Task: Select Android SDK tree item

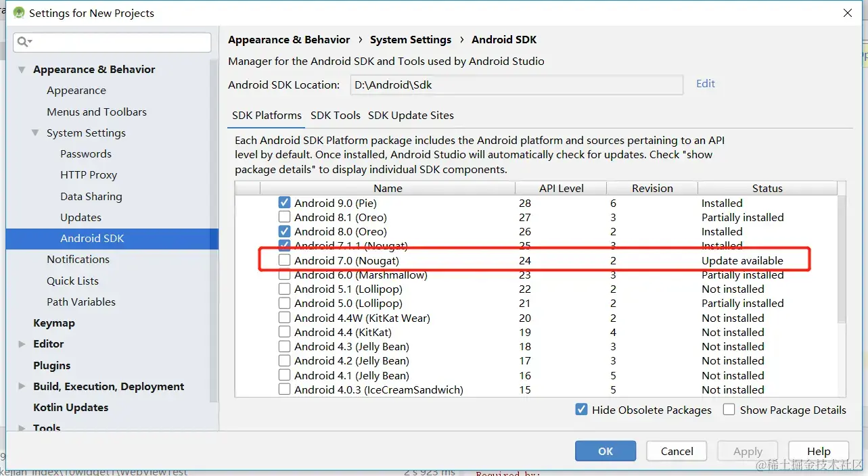Action: [112, 238]
